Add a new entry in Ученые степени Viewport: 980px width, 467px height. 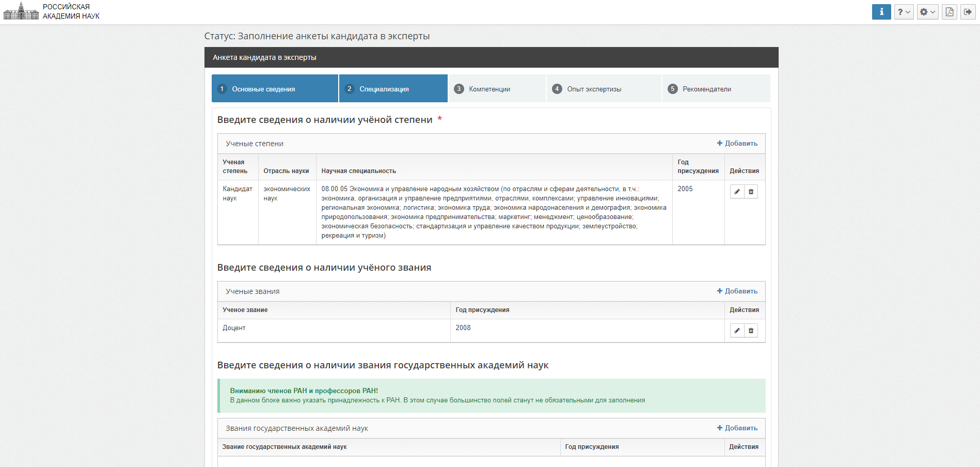coord(737,143)
